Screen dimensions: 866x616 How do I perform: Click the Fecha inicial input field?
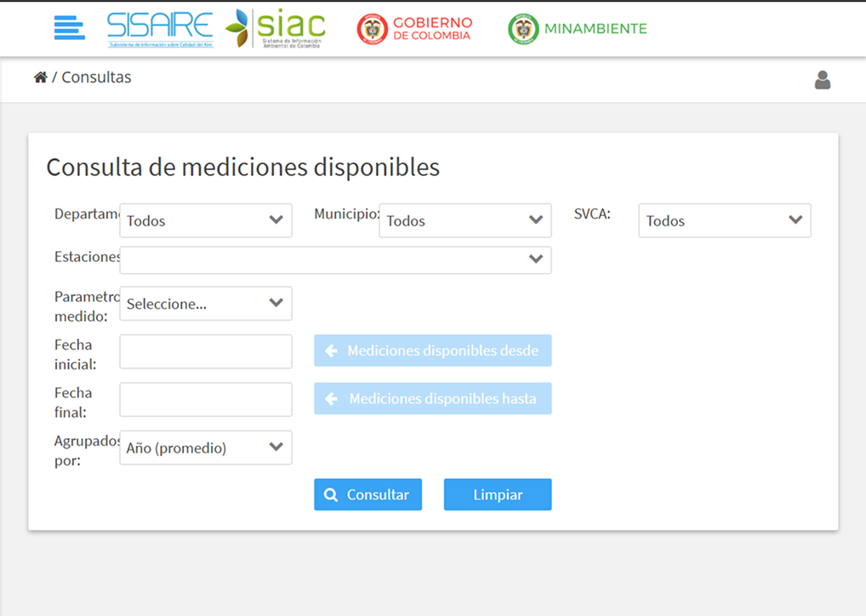206,351
